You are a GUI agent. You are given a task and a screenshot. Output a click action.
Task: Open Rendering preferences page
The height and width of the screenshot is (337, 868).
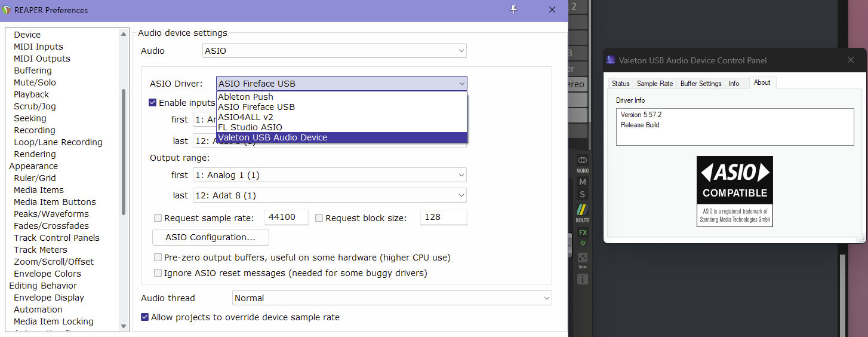(35, 154)
